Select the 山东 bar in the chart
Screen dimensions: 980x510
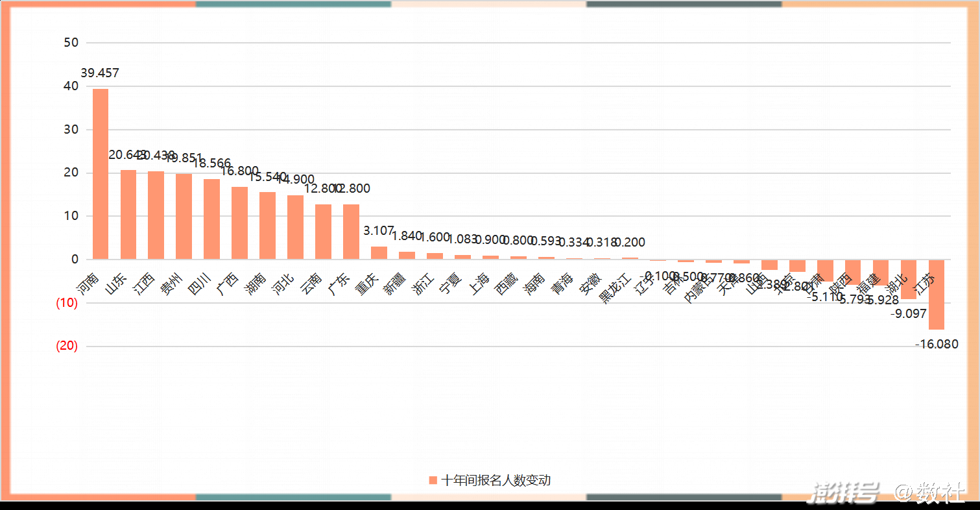click(x=128, y=215)
